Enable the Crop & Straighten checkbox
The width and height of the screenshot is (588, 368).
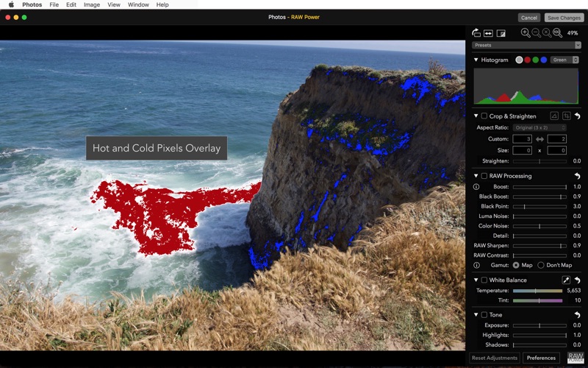pos(484,116)
